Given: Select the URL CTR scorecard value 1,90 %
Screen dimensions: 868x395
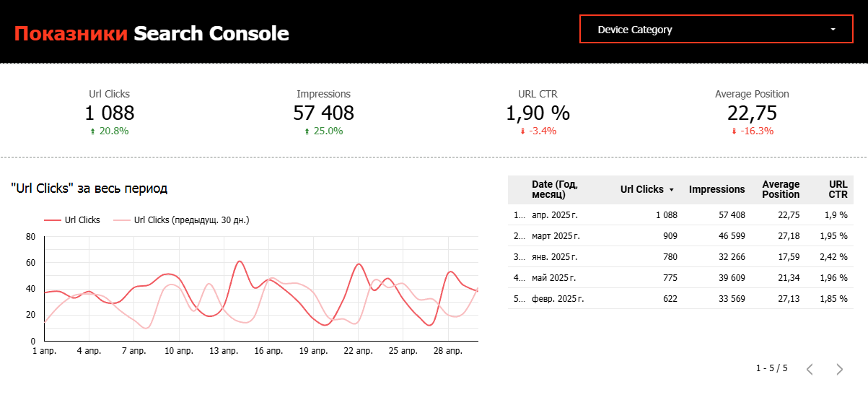Looking at the screenshot, I should click(x=538, y=113).
